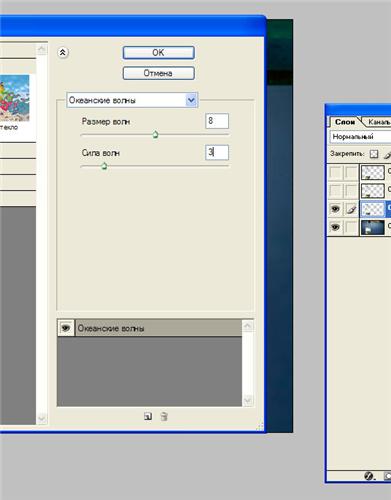
Task: Click the dialog resize grip at corner
Action: coord(260,426)
